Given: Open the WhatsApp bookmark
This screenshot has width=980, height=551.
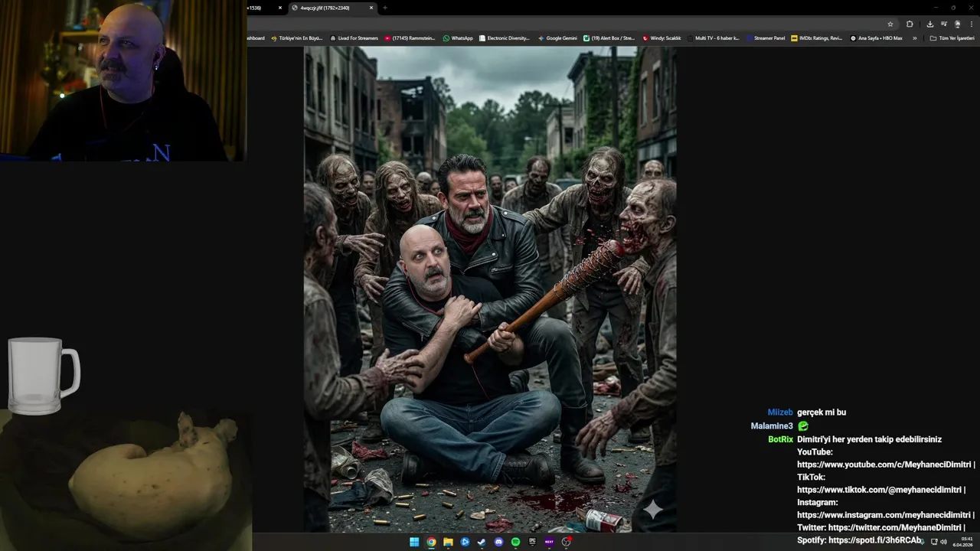Looking at the screenshot, I should click(x=458, y=37).
